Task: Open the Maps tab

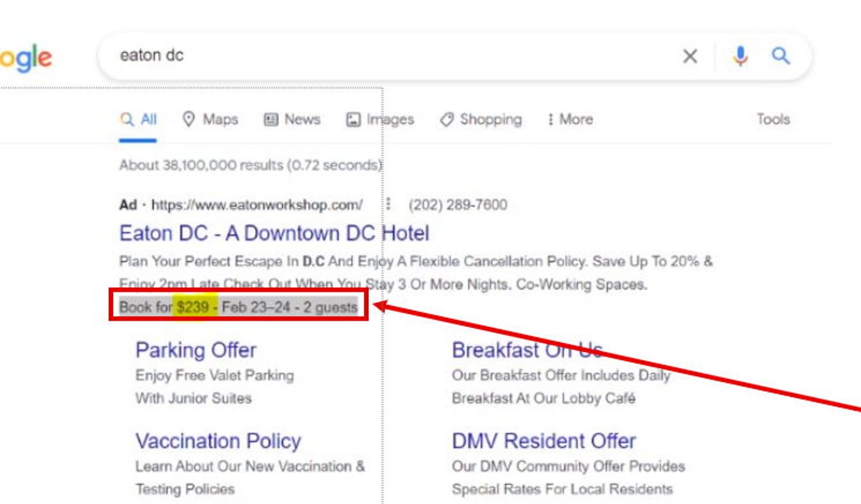Action: pyautogui.click(x=210, y=119)
